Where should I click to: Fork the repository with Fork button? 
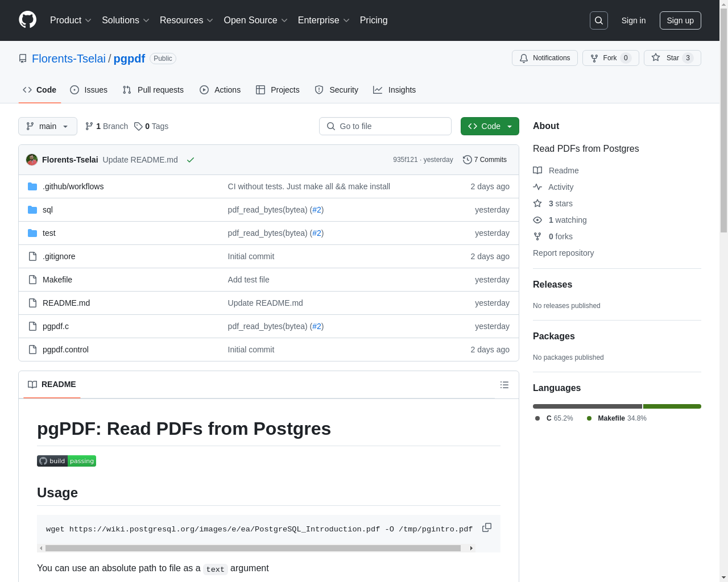coord(611,58)
